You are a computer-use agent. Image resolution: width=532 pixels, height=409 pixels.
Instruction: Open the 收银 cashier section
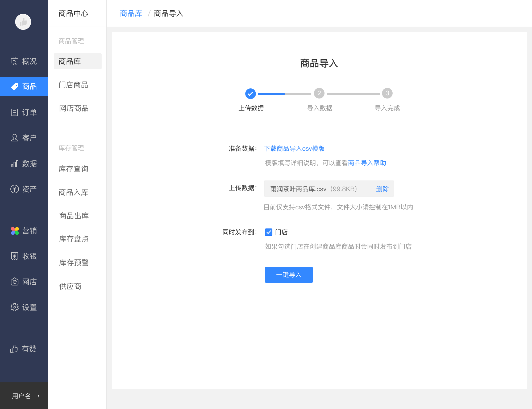coord(24,256)
